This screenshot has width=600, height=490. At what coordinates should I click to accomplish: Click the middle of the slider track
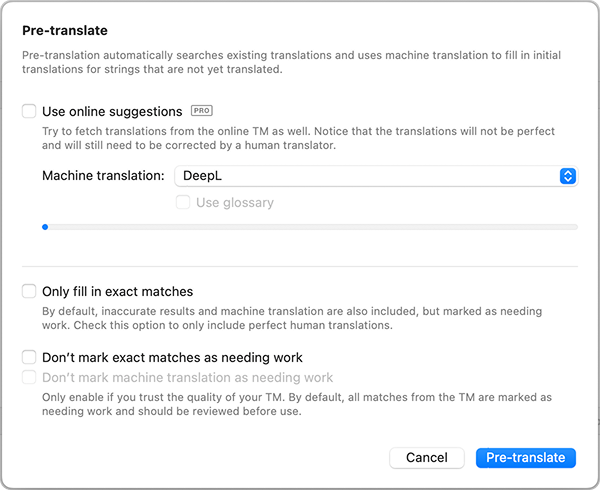[x=310, y=227]
